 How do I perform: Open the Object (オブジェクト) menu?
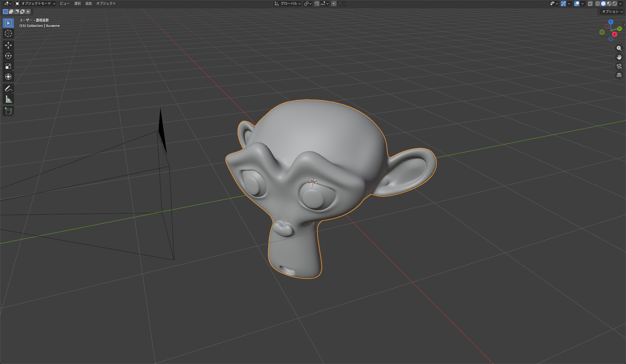pos(106,4)
